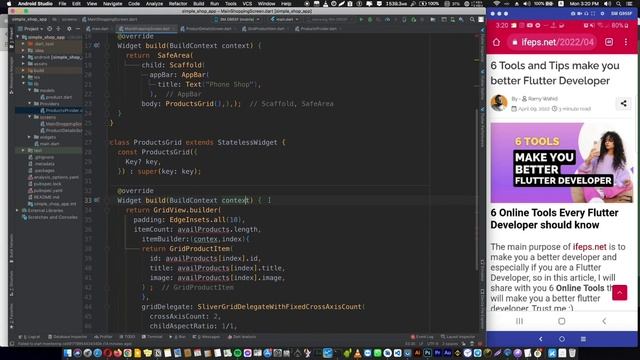Screen dimensions: 640x360
Task: Collapse the lib folder in project tree
Action: [24, 84]
